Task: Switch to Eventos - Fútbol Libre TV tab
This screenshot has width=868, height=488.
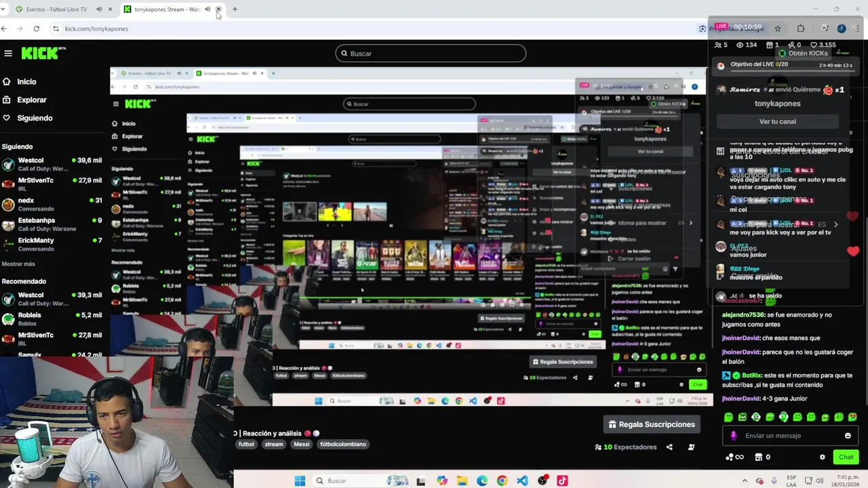Action: coord(56,9)
